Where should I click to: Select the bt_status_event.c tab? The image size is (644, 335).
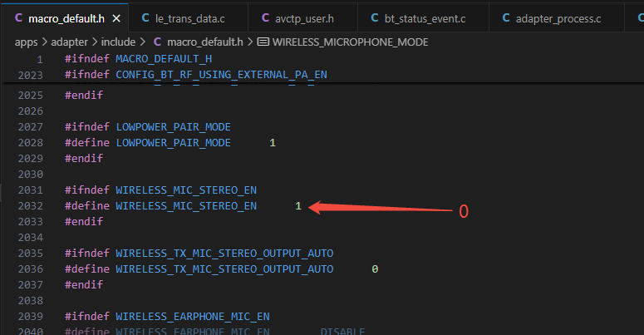coord(423,18)
